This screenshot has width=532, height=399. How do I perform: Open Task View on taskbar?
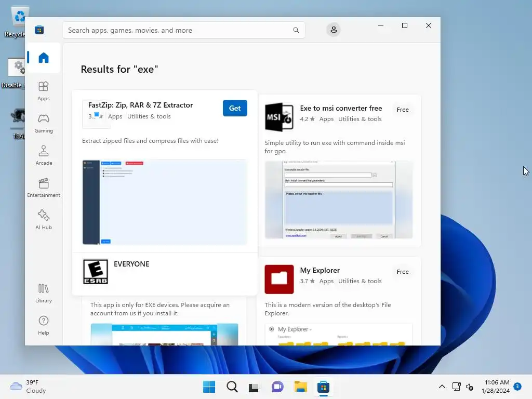click(254, 387)
